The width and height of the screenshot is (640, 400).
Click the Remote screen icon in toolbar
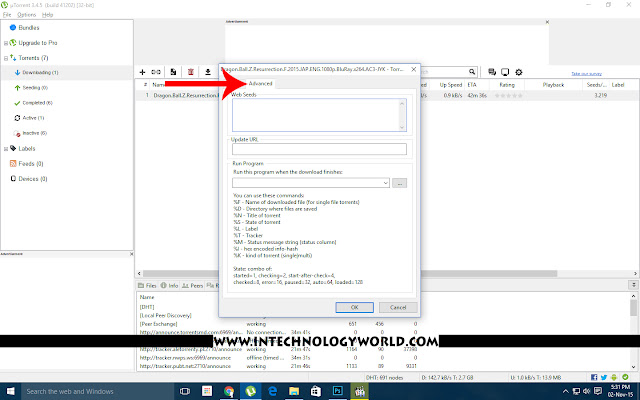[505, 72]
